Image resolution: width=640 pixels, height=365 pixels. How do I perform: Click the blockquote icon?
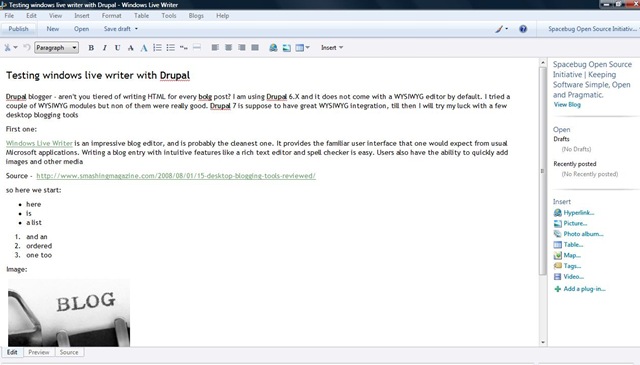tap(184, 48)
